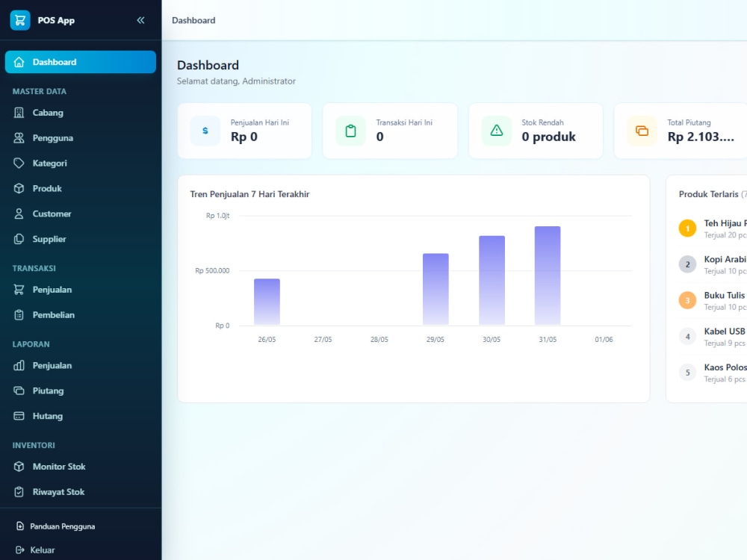
Task: Click the rank 1 badge for Teh Hijau
Action: (x=687, y=228)
